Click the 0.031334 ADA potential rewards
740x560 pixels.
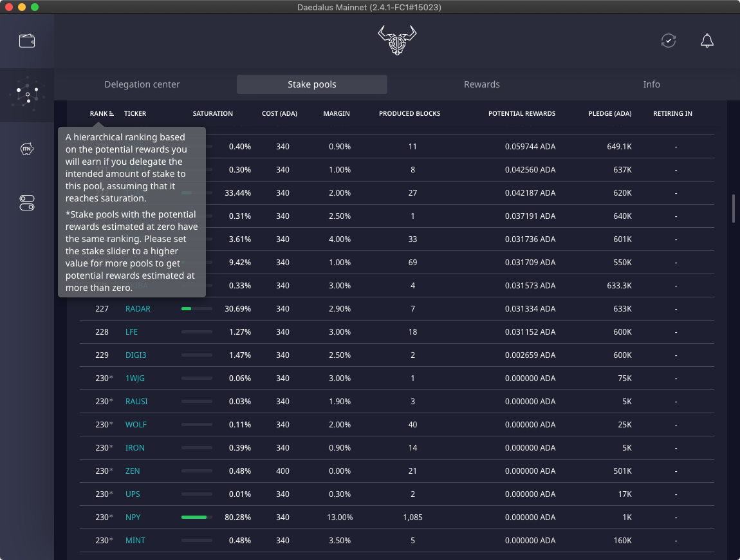[x=530, y=309]
